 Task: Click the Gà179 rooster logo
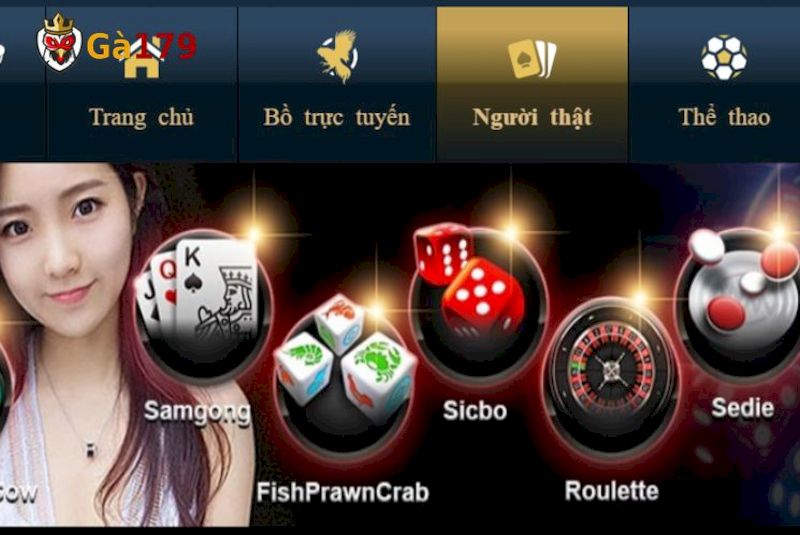(x=59, y=43)
